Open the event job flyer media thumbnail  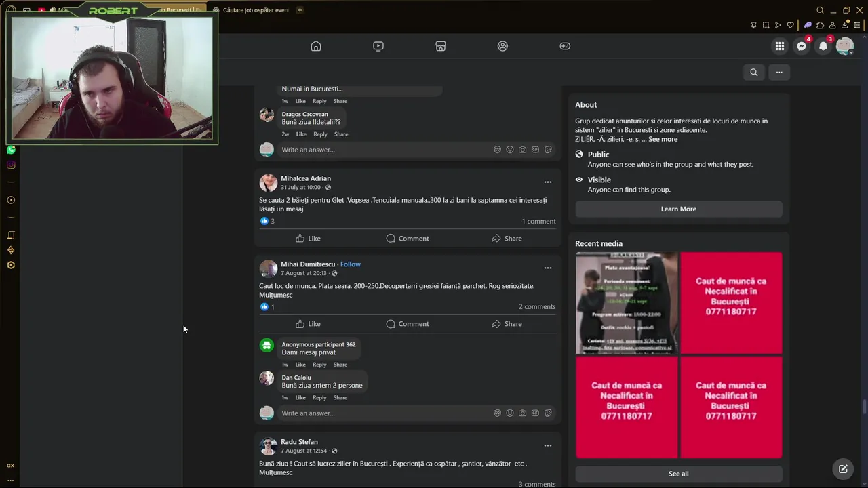point(627,303)
